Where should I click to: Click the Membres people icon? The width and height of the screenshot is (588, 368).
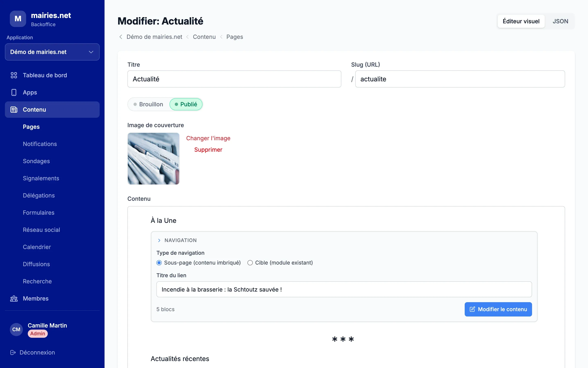pos(14,298)
